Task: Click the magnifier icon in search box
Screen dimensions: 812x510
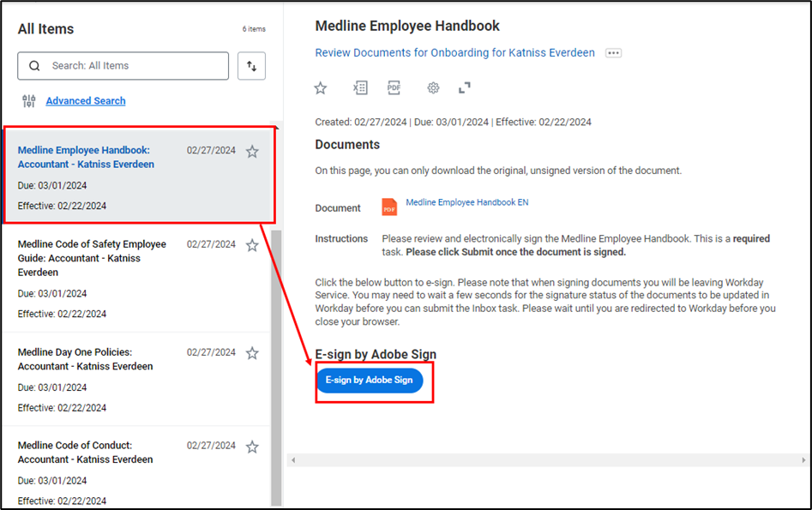Action: pos(34,66)
